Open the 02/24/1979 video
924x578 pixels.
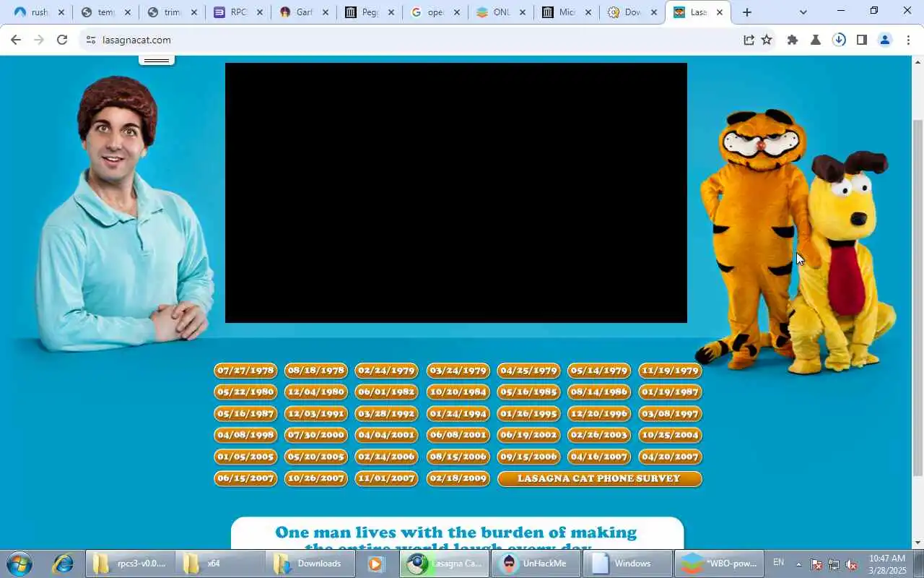coord(387,371)
